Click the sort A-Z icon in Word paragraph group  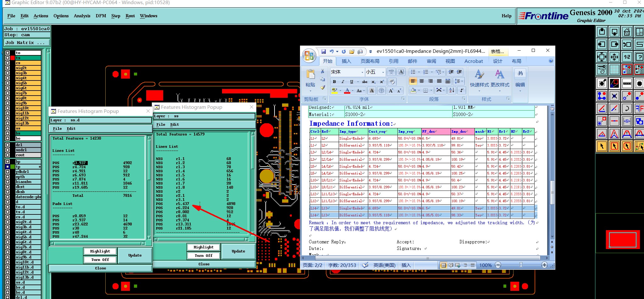click(452, 90)
